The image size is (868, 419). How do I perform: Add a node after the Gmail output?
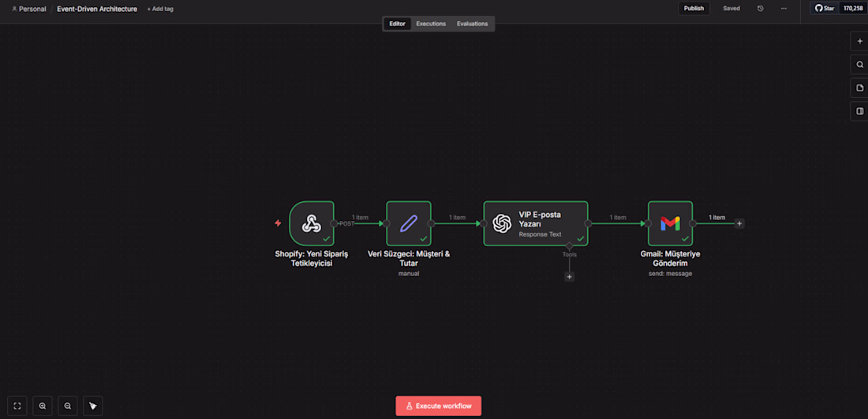pos(739,223)
